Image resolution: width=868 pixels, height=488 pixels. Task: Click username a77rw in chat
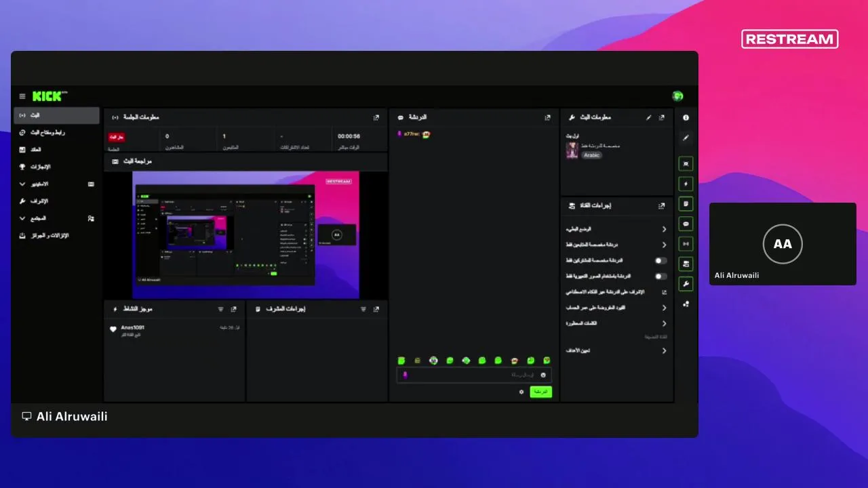[411, 134]
